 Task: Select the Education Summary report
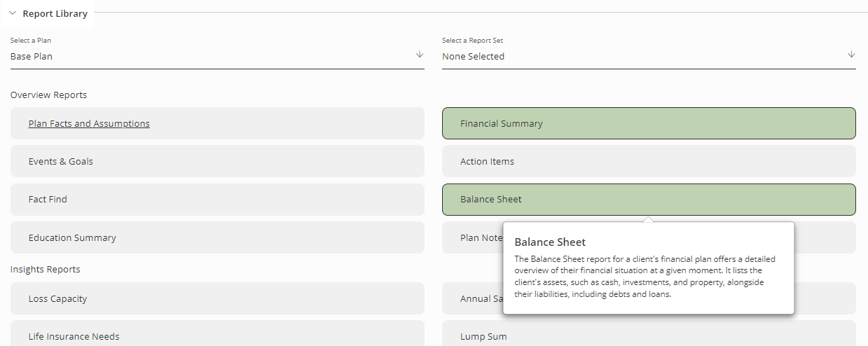tap(217, 237)
